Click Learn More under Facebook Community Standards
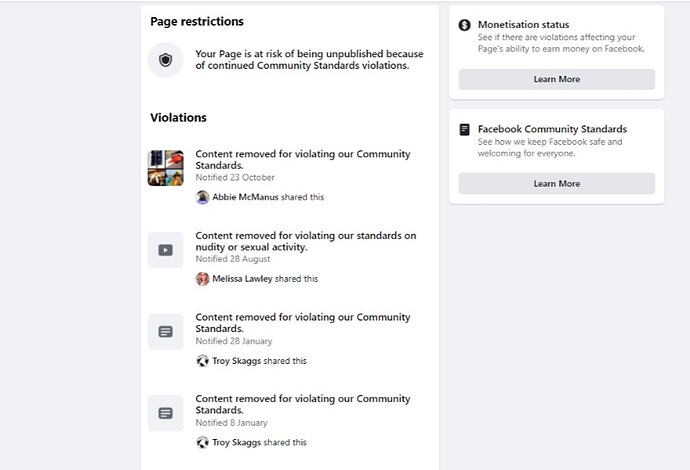 557,184
